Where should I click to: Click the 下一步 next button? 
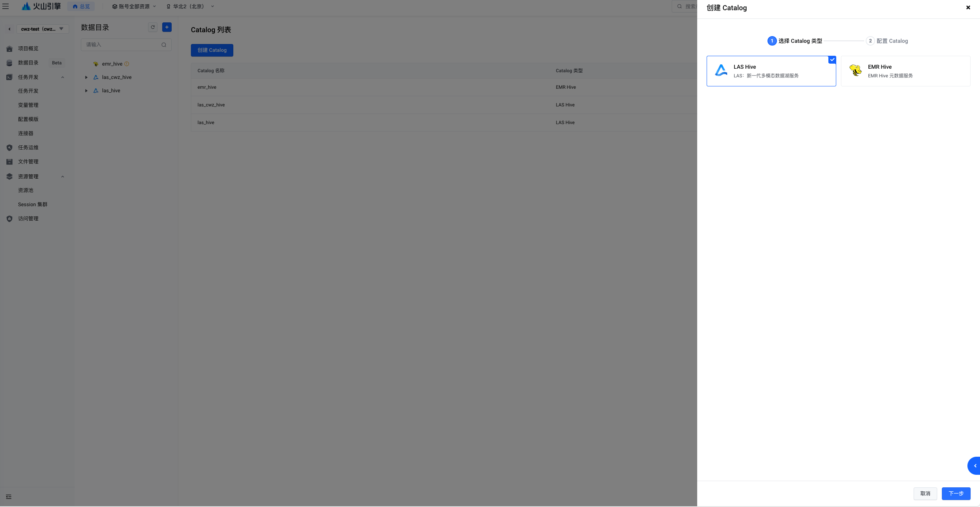coord(956,494)
